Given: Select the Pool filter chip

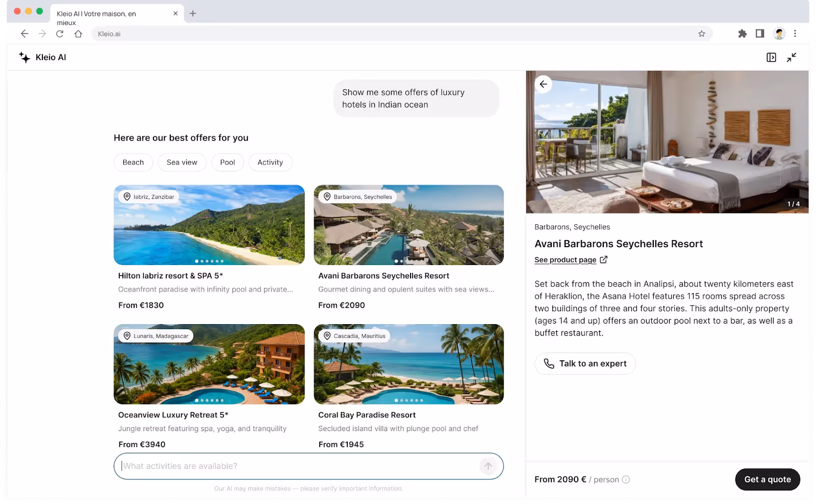Looking at the screenshot, I should (x=227, y=163).
